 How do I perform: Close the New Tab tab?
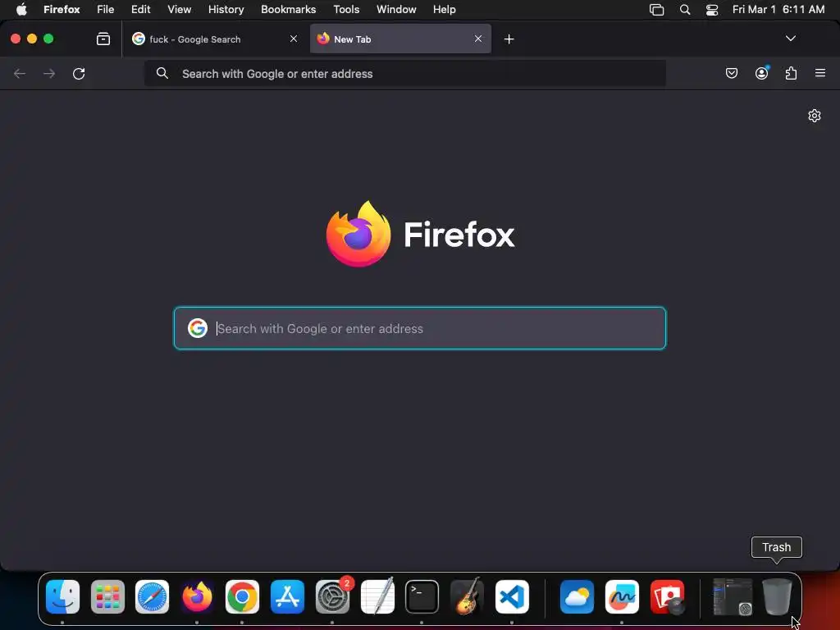pyautogui.click(x=478, y=39)
